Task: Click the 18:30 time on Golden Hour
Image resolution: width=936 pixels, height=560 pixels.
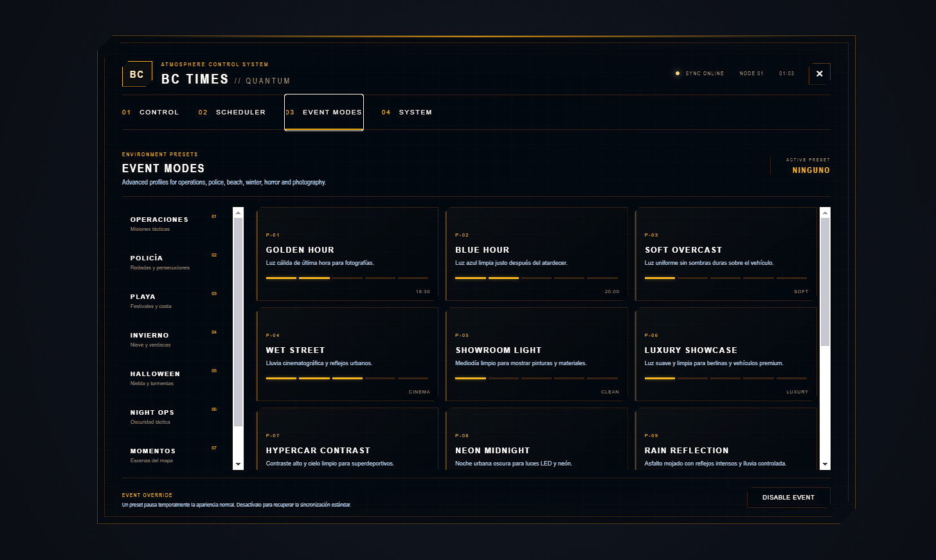Action: (423, 292)
